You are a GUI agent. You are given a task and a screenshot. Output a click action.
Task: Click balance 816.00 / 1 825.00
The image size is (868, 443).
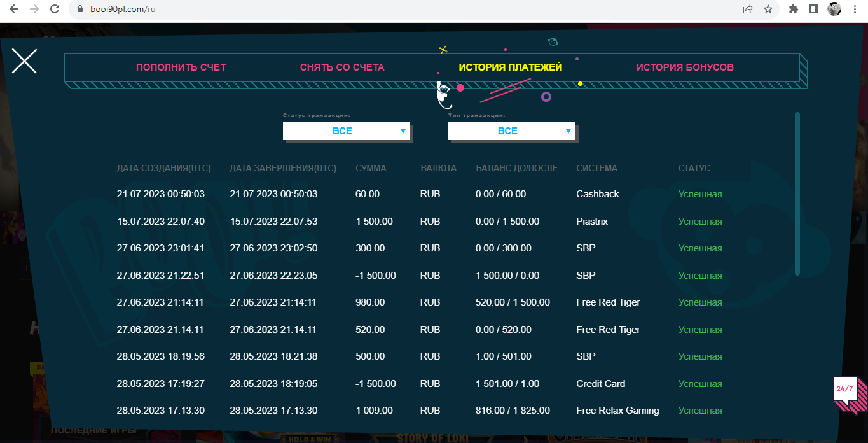point(513,411)
